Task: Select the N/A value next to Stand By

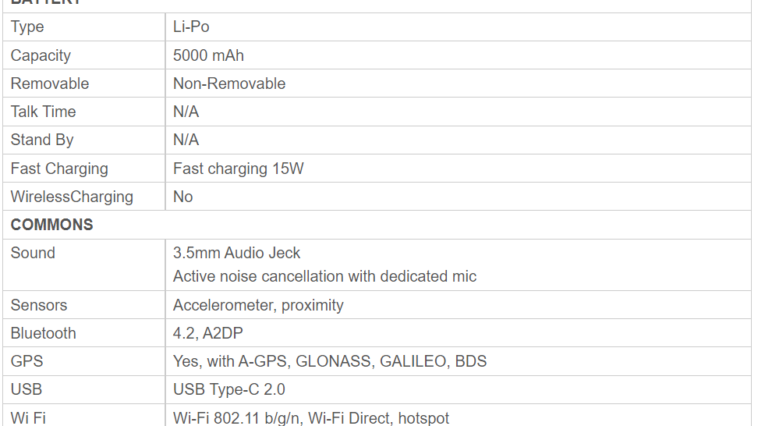Action: 186,140
